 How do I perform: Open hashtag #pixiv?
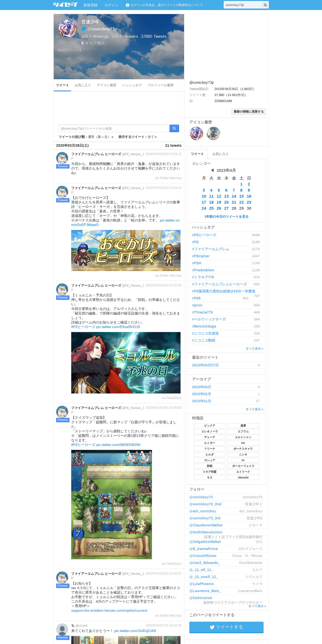click(197, 305)
